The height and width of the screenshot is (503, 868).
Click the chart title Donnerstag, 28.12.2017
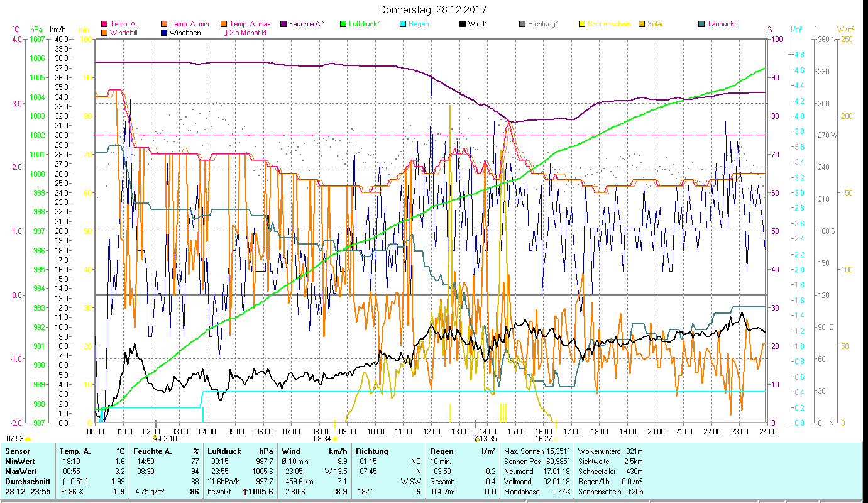tap(433, 10)
